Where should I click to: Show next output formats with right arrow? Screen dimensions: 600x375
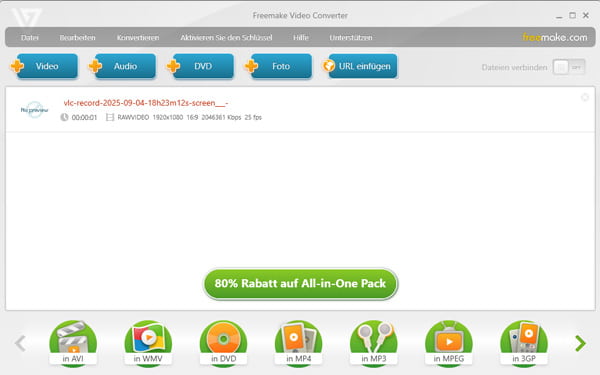tap(580, 343)
